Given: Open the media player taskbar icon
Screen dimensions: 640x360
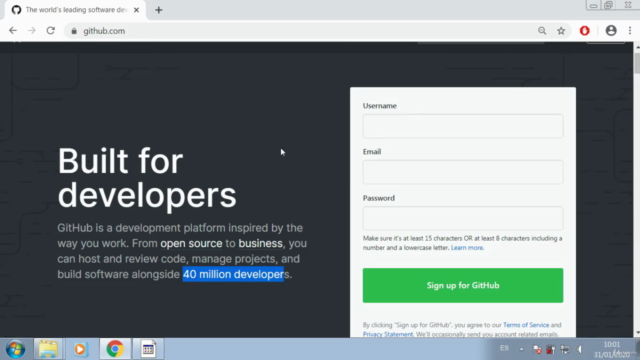Looking at the screenshot, I should 80,349.
